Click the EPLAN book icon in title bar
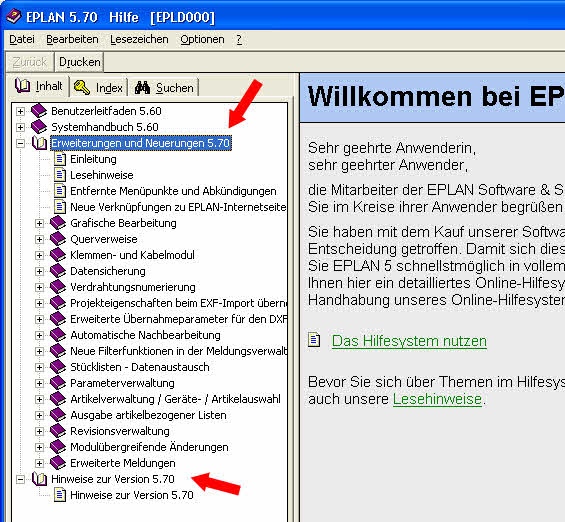Image resolution: width=565 pixels, height=522 pixels. tap(14, 17)
